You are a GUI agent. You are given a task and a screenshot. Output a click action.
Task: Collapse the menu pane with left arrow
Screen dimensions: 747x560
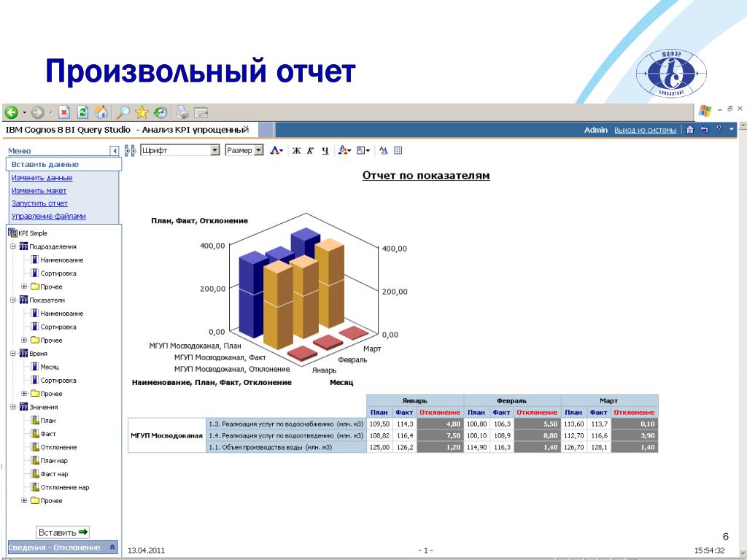tap(115, 151)
